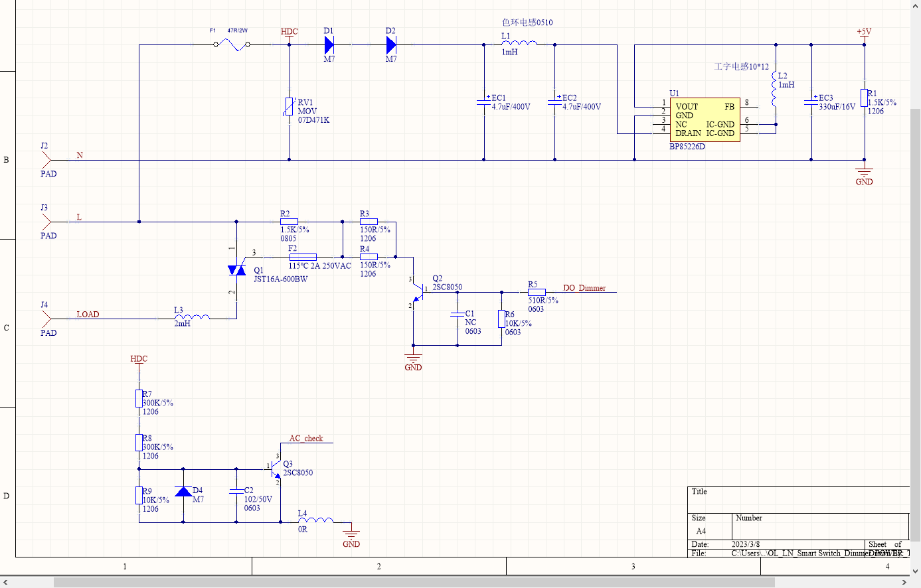Select capacitor EC3 symbol
The height and width of the screenshot is (588, 921).
pyautogui.click(x=811, y=102)
